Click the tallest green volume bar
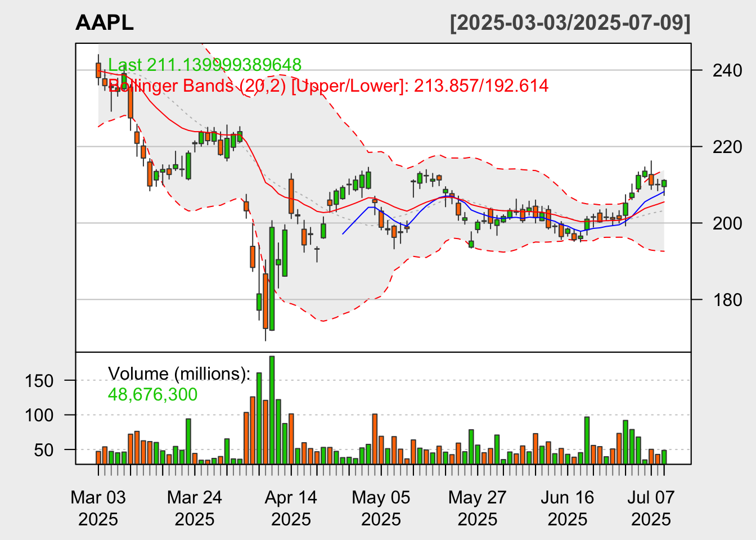Image resolution: width=756 pixels, height=540 pixels. tap(272, 410)
